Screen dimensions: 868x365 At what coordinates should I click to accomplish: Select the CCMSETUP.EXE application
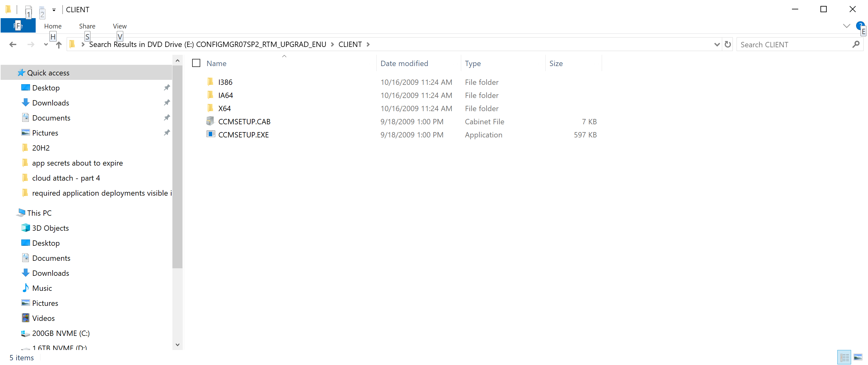point(243,135)
